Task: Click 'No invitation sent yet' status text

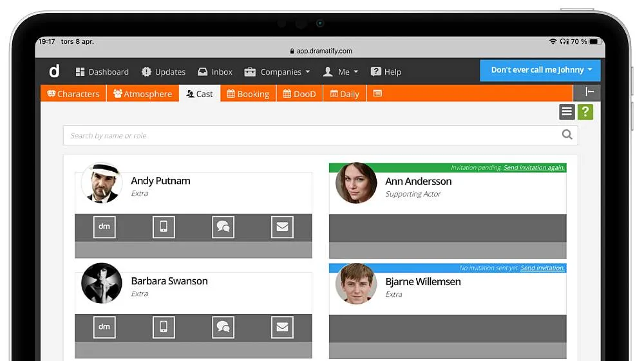Action: pos(488,268)
